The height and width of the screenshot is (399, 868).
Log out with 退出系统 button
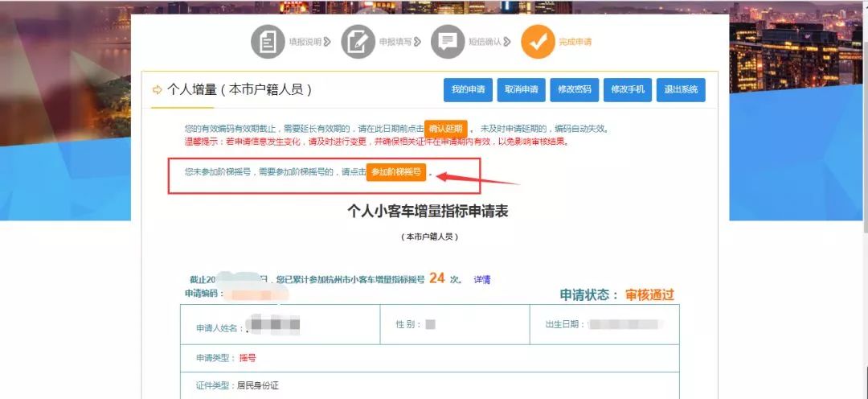click(681, 89)
